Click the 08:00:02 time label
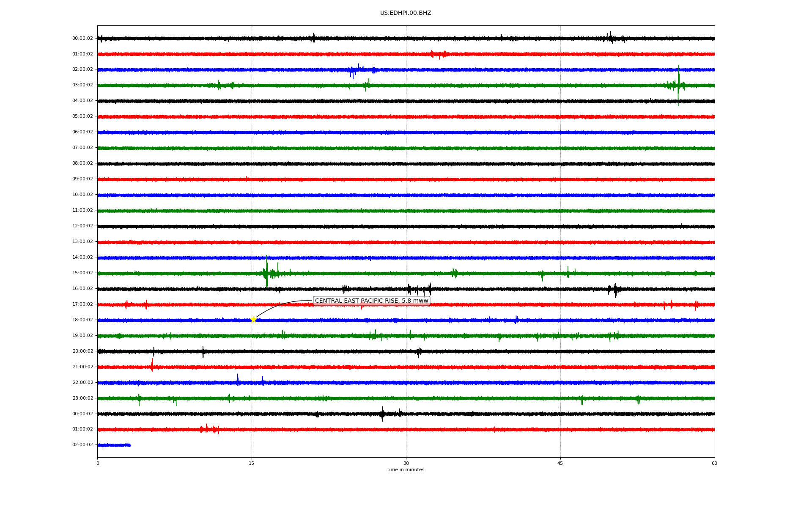 point(82,163)
